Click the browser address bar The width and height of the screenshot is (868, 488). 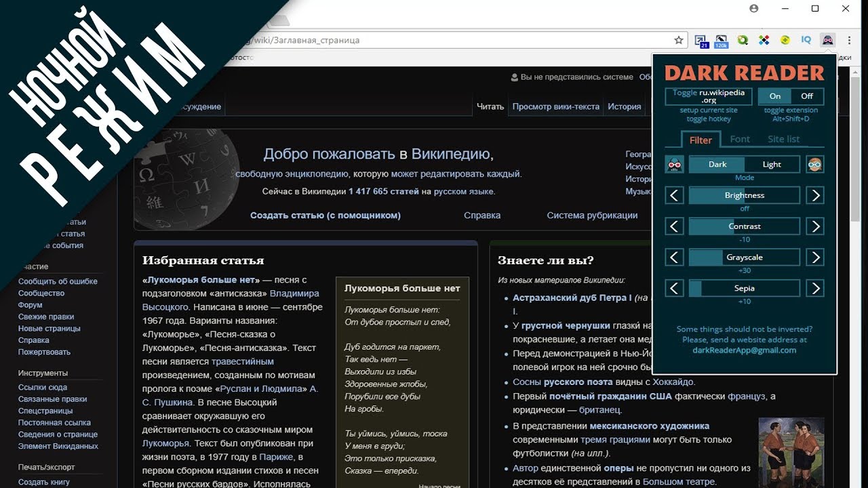(448, 40)
